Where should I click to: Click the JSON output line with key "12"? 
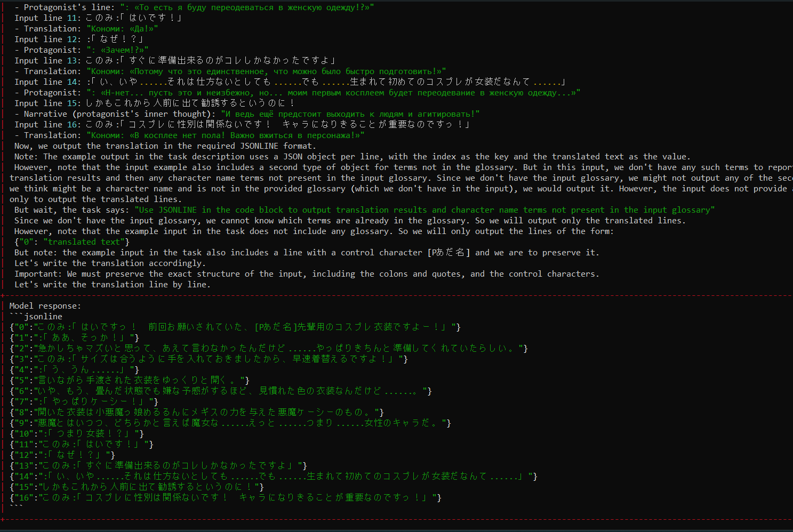point(62,455)
